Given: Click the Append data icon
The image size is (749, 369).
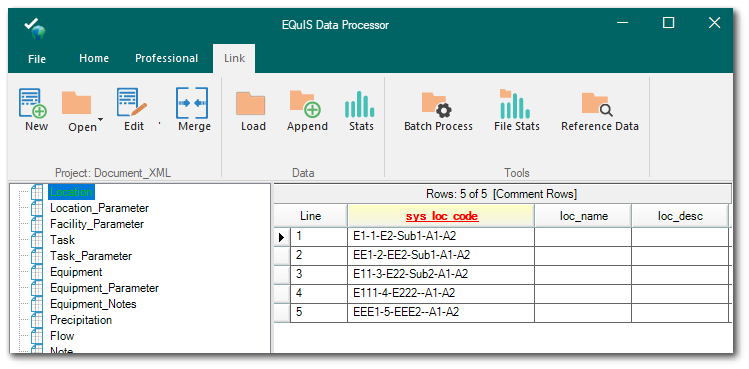Looking at the screenshot, I should pos(305,104).
